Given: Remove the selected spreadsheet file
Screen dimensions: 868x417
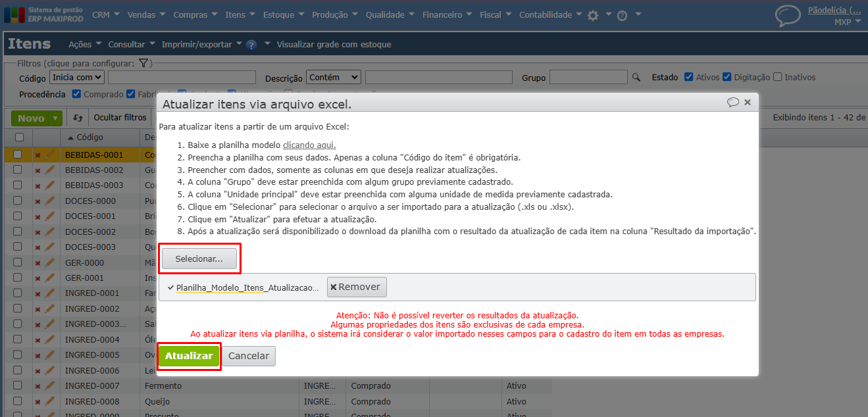Looking at the screenshot, I should point(357,287).
